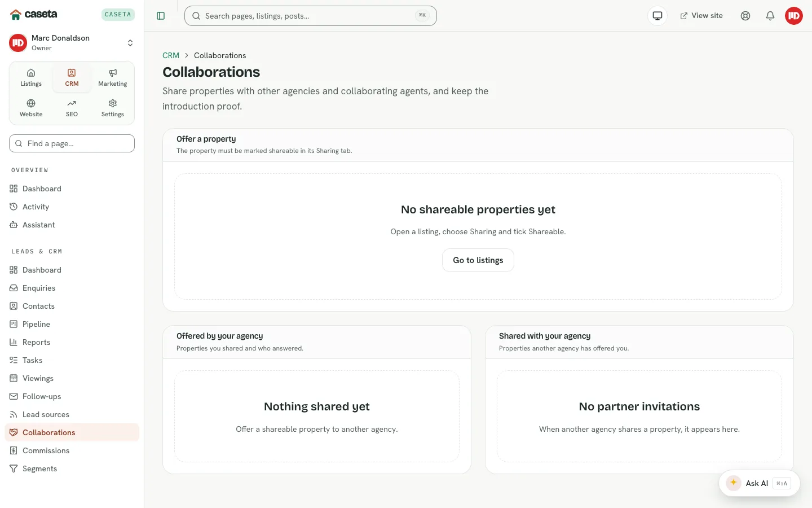Open Assistant in the sidebar
This screenshot has width=812, height=508.
pyautogui.click(x=72, y=225)
